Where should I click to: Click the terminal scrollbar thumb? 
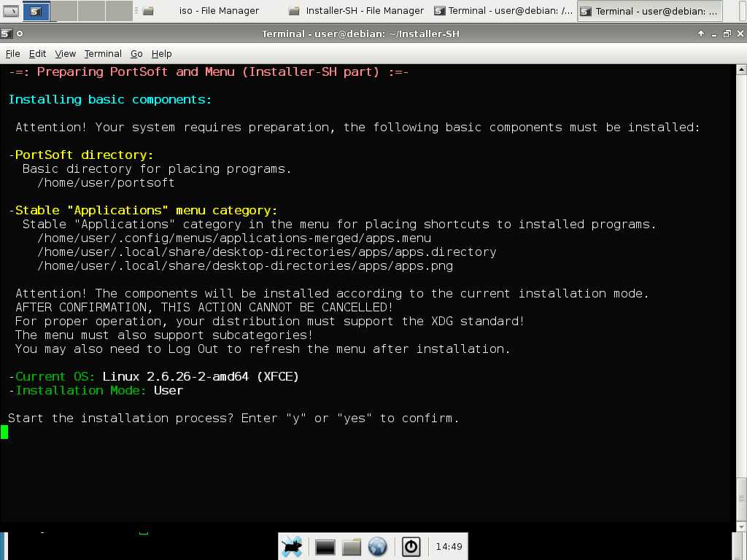tap(741, 499)
